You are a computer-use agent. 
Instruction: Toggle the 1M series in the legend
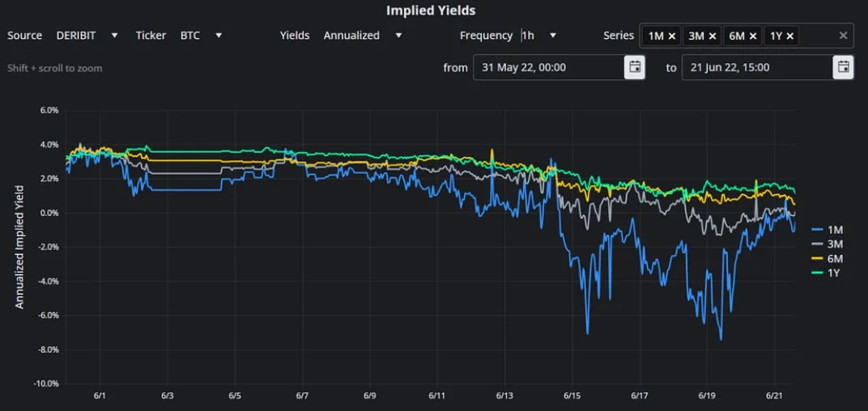(x=825, y=230)
